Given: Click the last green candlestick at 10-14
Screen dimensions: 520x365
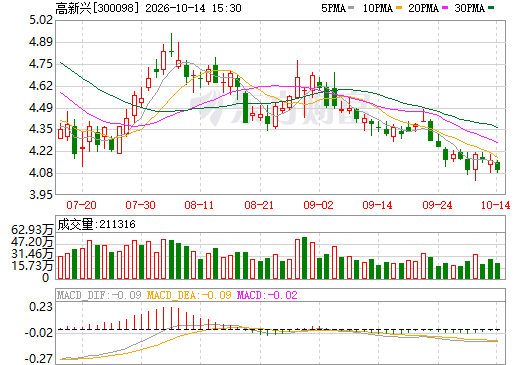Looking at the screenshot, I should 497,166.
